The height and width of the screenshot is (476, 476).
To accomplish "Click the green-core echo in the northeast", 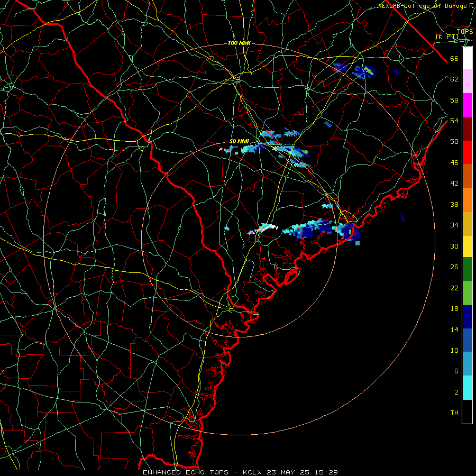I will [365, 71].
